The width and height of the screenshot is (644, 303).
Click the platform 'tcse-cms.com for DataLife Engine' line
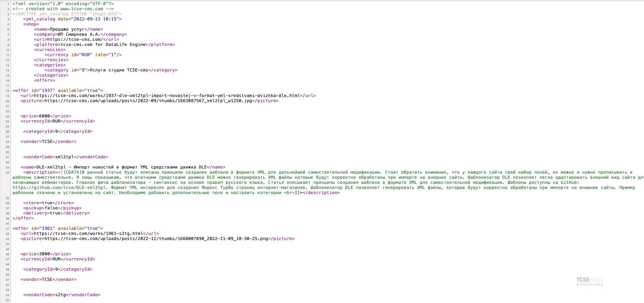(x=104, y=45)
